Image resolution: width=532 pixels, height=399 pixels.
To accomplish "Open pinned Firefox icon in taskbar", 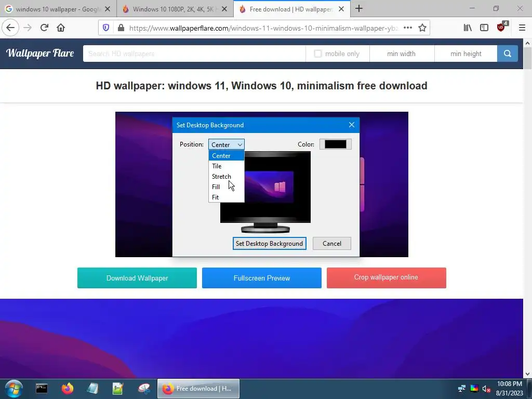I will (x=67, y=389).
